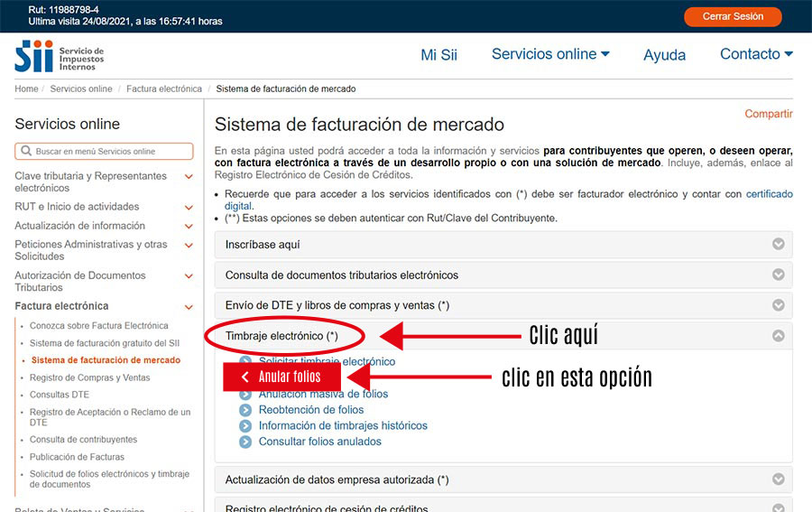Click Factura electrónica breadcrumb link

(164, 88)
